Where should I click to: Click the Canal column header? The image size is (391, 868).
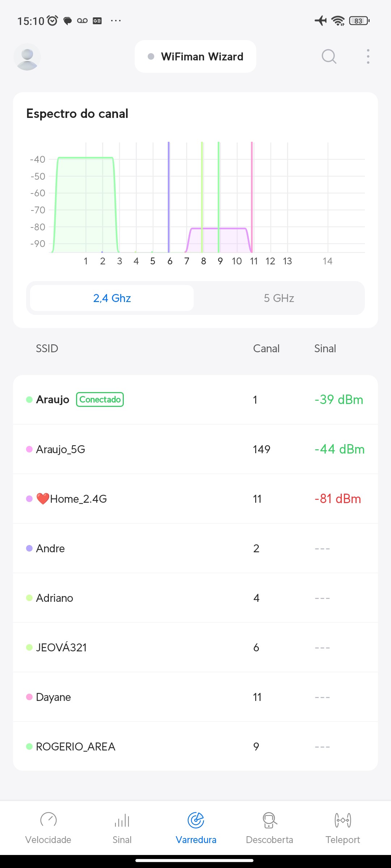point(266,349)
